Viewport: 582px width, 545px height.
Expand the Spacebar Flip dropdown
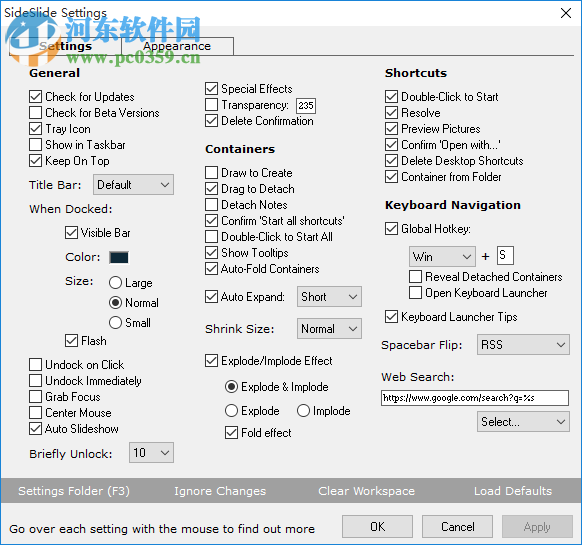click(x=523, y=345)
